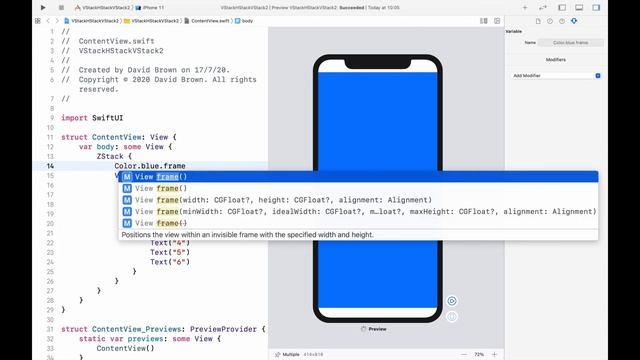Run the project with the play button
The height and width of the screenshot is (360, 640).
(x=43, y=7)
